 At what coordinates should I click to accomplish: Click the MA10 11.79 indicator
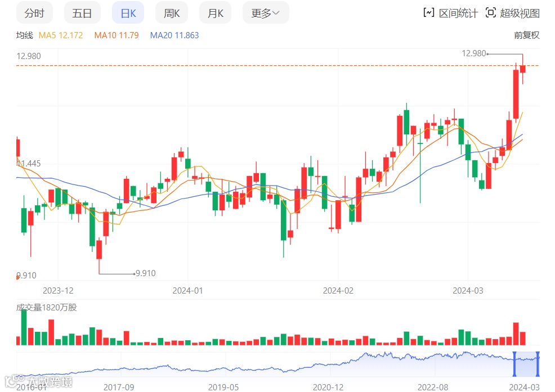tap(116, 35)
